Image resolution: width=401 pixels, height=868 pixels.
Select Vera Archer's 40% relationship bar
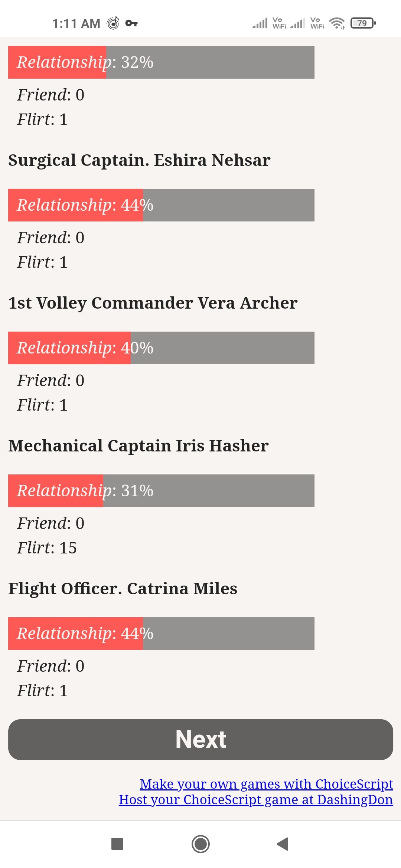click(x=161, y=348)
